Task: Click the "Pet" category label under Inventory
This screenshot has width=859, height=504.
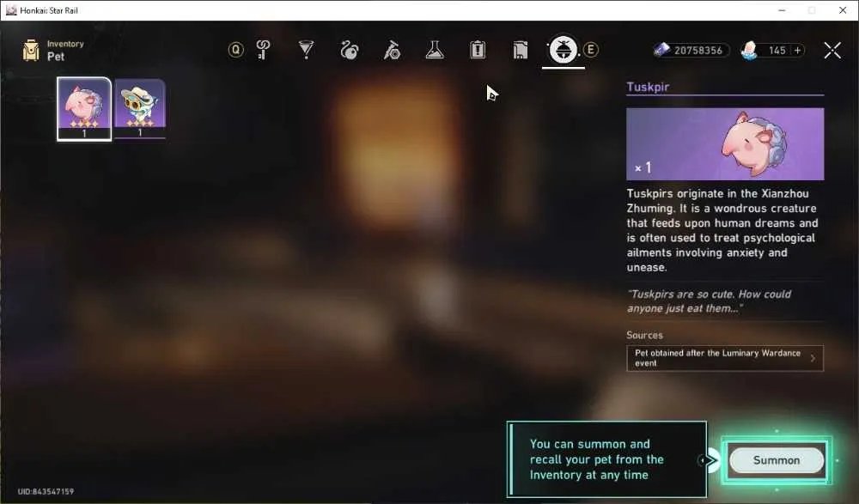Action: pos(56,57)
